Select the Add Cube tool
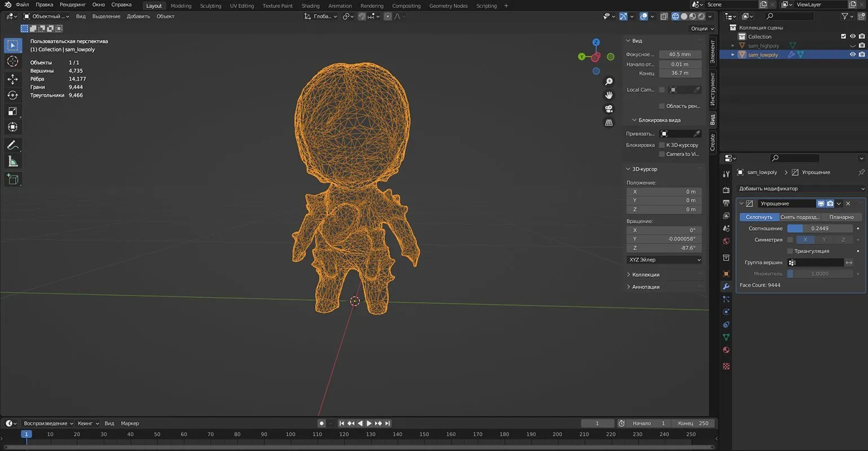 pos(12,179)
